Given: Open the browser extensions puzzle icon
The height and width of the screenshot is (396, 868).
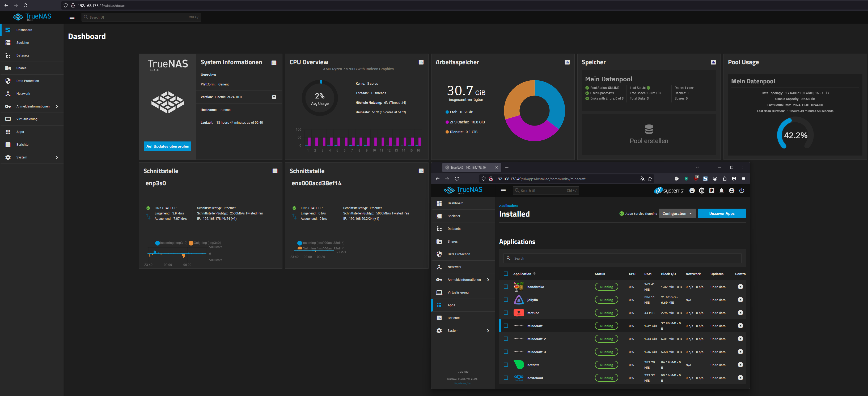Looking at the screenshot, I should (725, 179).
